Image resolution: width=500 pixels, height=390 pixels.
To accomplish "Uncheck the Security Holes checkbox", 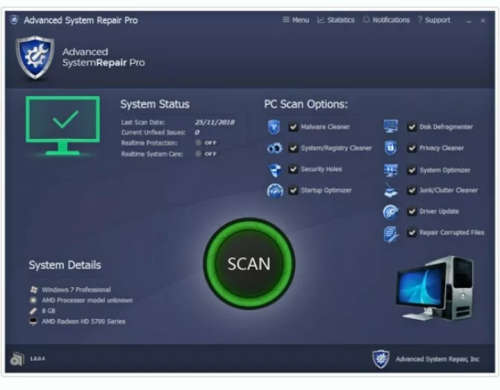I will (293, 169).
